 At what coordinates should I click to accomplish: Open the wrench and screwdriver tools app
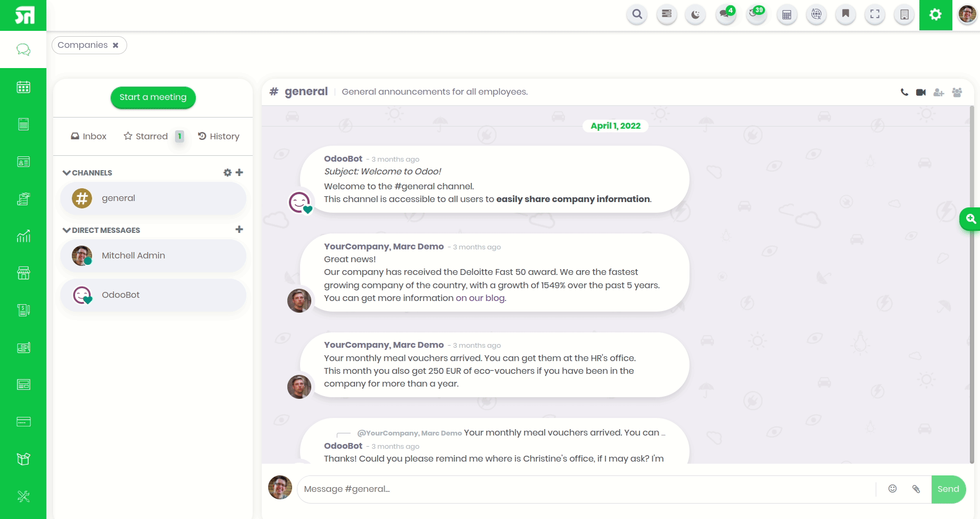click(x=23, y=496)
